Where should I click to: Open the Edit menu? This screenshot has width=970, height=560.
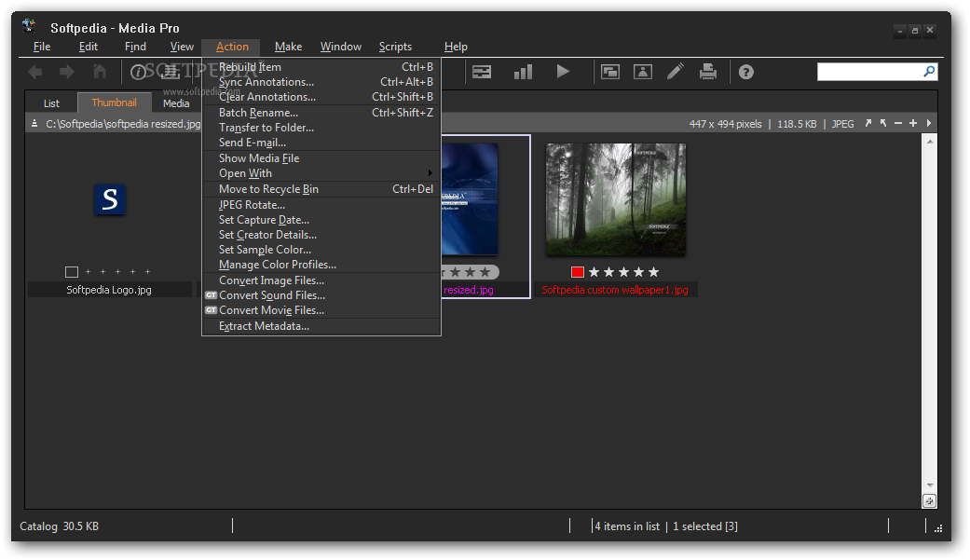[89, 47]
